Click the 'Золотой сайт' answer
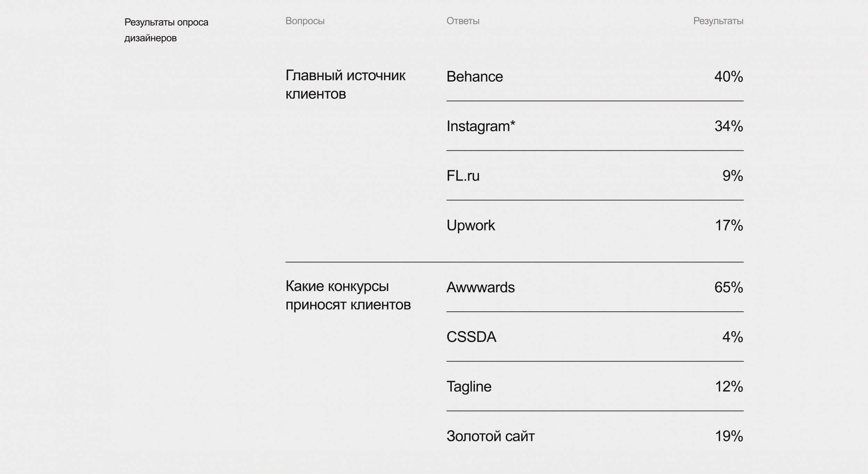Screen dimensions: 868x474 tap(490, 436)
